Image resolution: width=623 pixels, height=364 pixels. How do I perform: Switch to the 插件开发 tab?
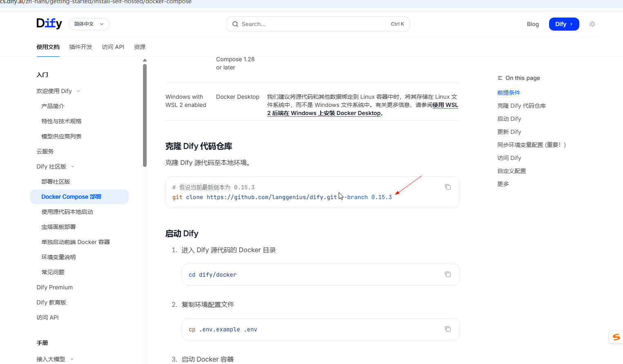80,47
